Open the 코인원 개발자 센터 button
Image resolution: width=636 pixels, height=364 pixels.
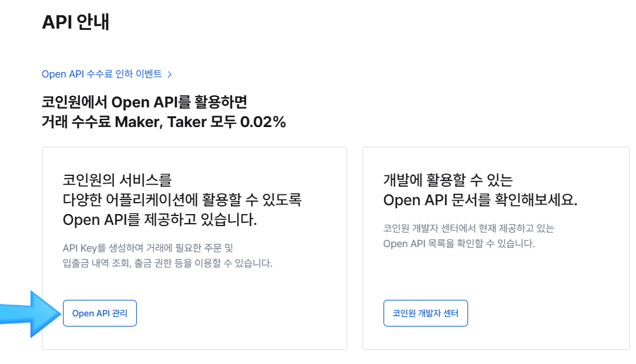coord(425,313)
